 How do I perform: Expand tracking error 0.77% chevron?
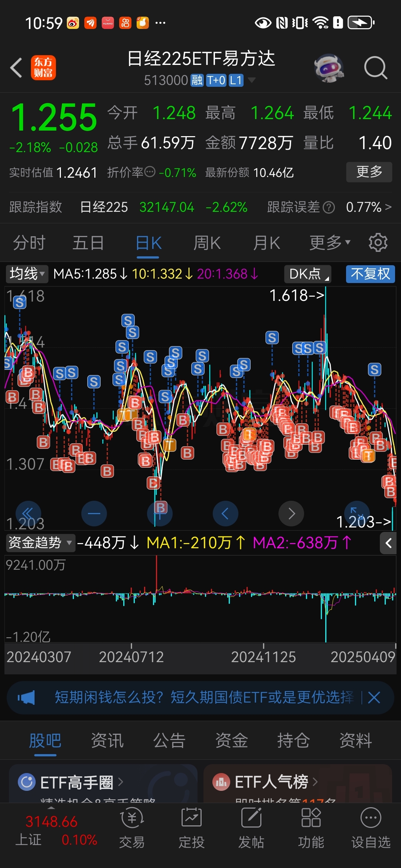pos(388,207)
